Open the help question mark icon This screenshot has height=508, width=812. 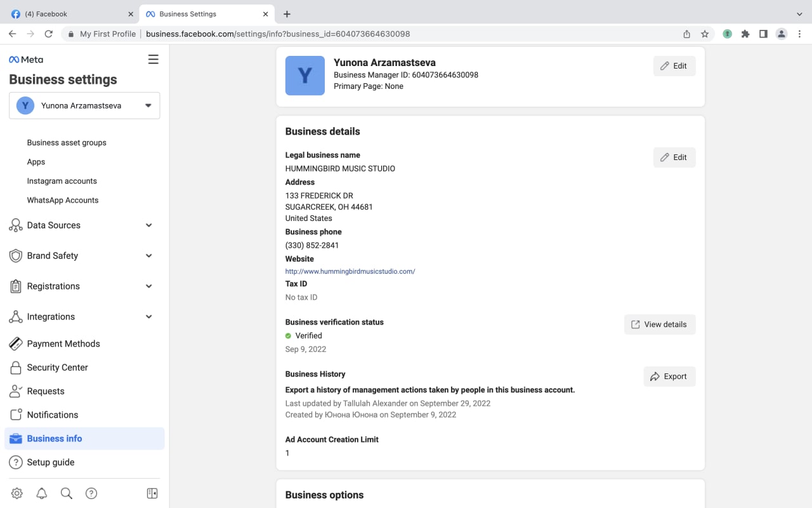pyautogui.click(x=91, y=493)
